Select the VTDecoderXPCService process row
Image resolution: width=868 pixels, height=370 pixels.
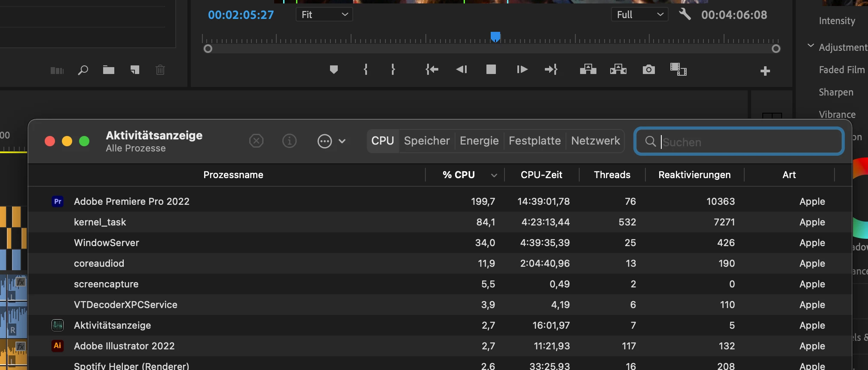click(440, 305)
